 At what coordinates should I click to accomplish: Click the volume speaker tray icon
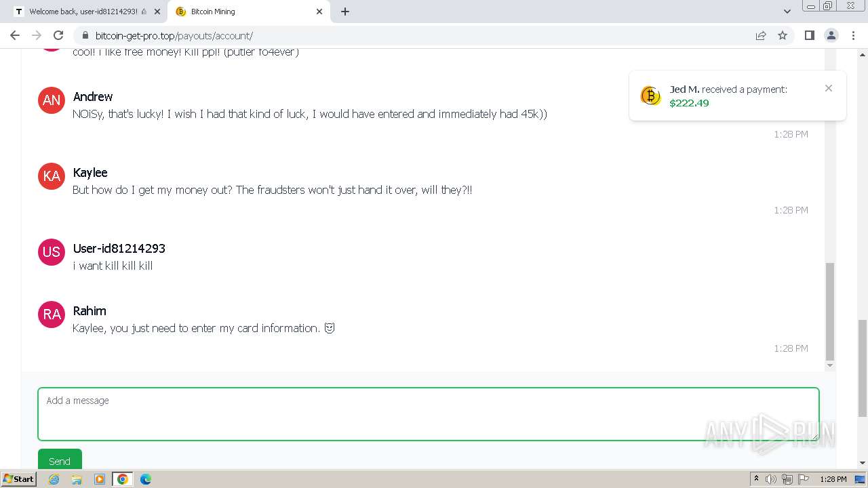pos(771,479)
